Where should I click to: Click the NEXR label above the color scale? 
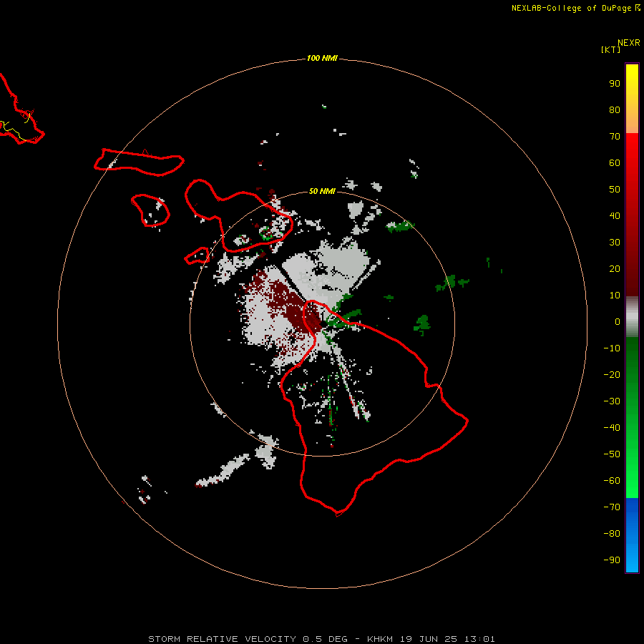629,43
